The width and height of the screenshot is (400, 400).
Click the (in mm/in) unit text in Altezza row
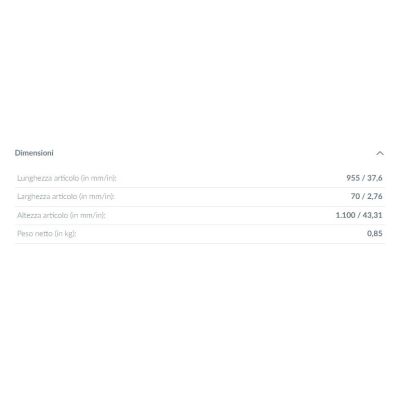tap(88, 215)
